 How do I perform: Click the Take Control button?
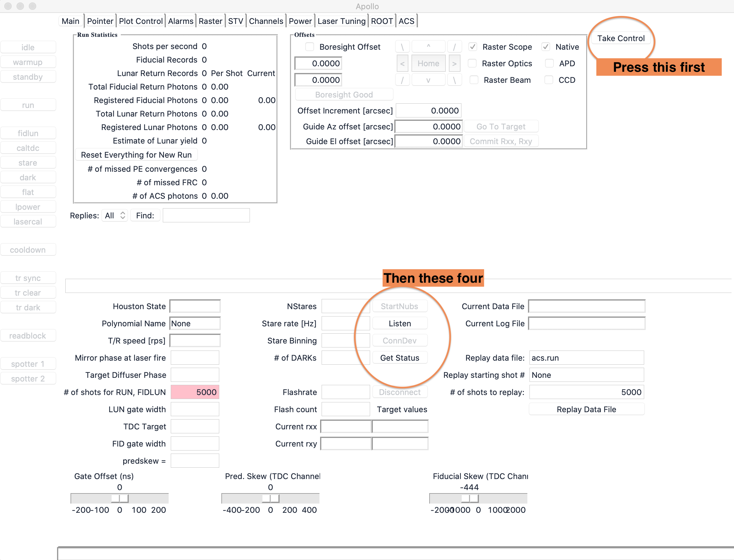pos(621,38)
